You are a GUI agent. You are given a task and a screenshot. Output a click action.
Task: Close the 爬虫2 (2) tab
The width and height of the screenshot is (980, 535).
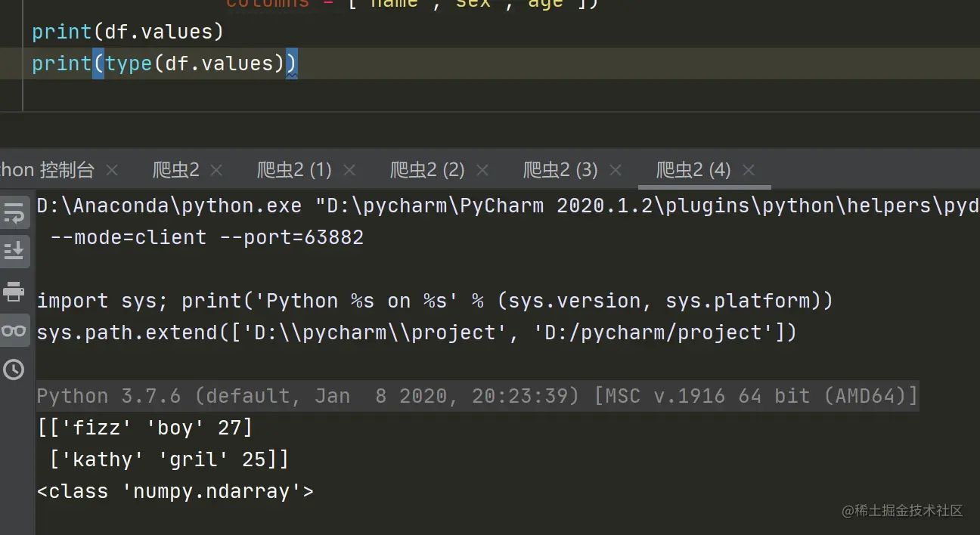click(482, 170)
